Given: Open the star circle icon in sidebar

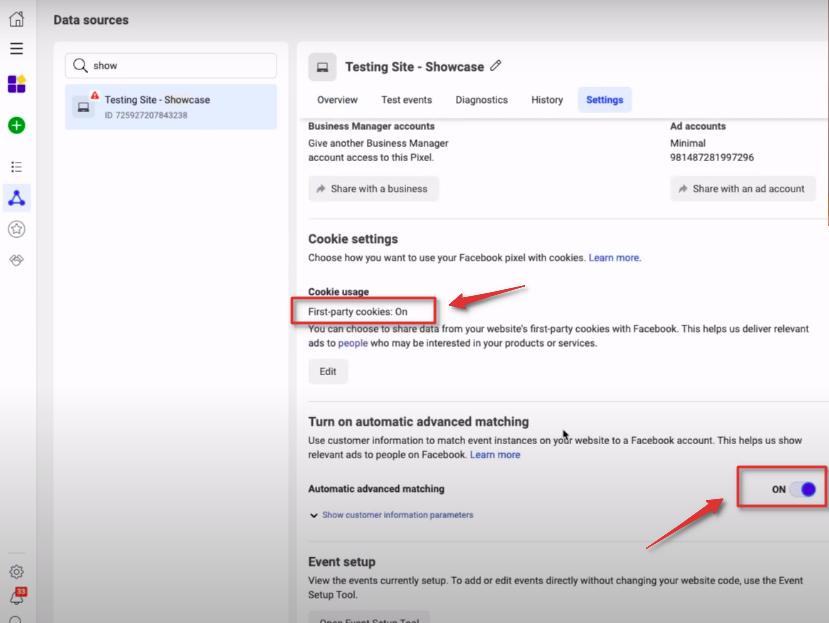Looking at the screenshot, I should click(x=16, y=229).
